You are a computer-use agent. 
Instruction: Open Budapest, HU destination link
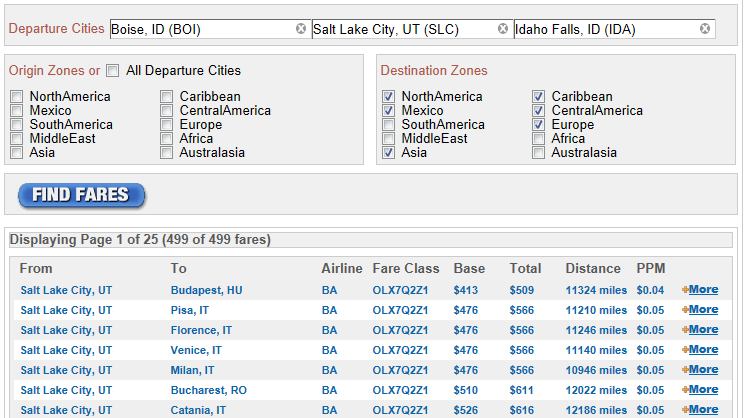207,290
